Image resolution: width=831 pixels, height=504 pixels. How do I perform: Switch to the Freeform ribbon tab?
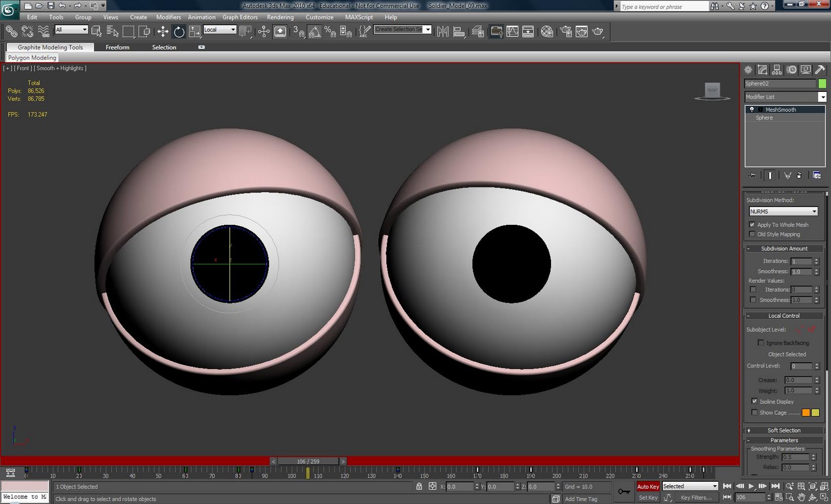[117, 47]
